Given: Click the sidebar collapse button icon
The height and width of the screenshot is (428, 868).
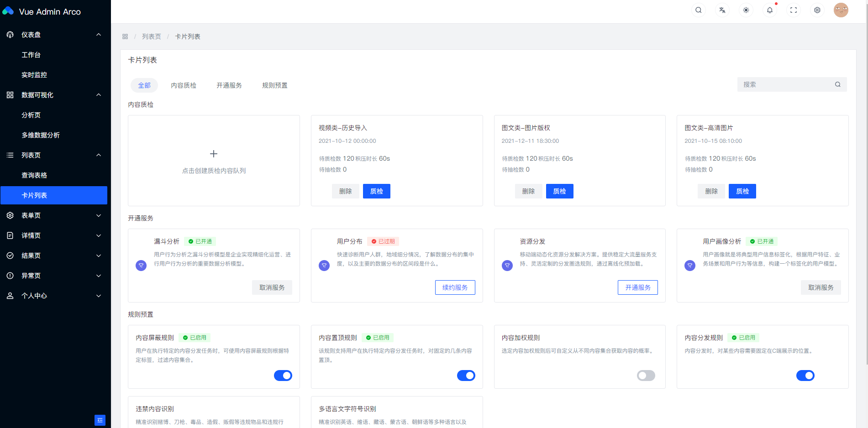Looking at the screenshot, I should coord(100,420).
